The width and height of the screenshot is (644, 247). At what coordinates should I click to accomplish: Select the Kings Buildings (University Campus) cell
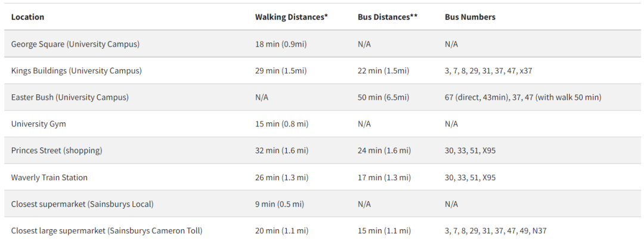pos(76,70)
